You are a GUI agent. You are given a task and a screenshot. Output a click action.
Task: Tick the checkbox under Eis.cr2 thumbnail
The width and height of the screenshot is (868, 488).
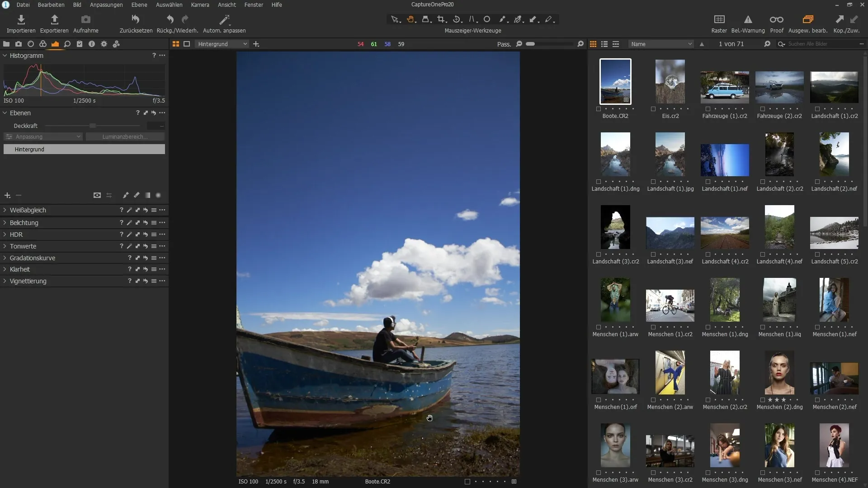[x=653, y=109]
